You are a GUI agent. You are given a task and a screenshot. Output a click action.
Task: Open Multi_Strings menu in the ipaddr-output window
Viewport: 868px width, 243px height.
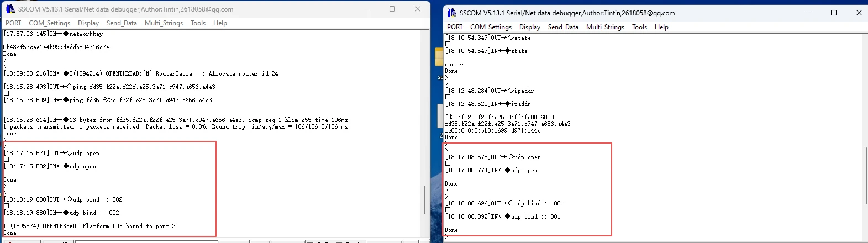click(605, 27)
